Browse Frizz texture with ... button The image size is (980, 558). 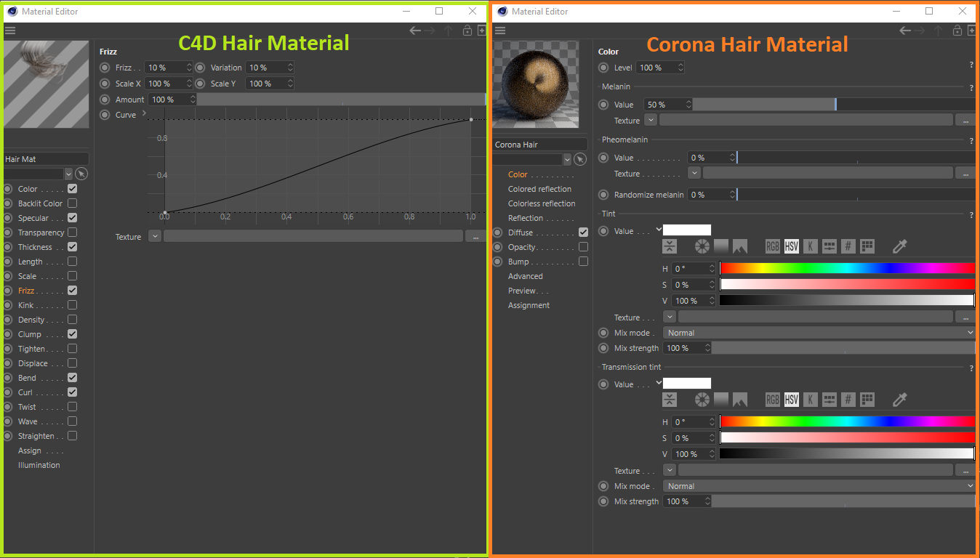tap(475, 236)
